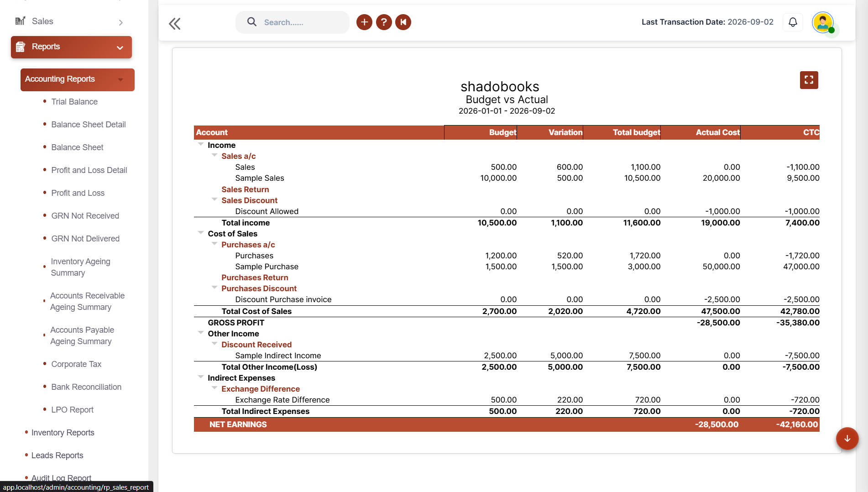The height and width of the screenshot is (492, 868).
Task: Open the LPO Report link
Action: pos(72,410)
